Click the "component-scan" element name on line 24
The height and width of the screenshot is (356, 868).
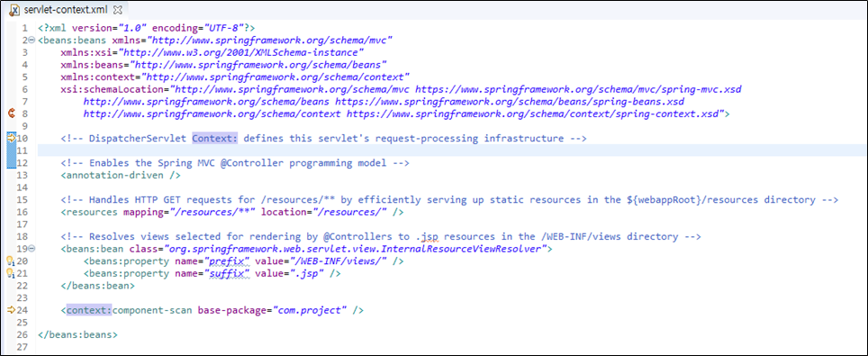(152, 310)
